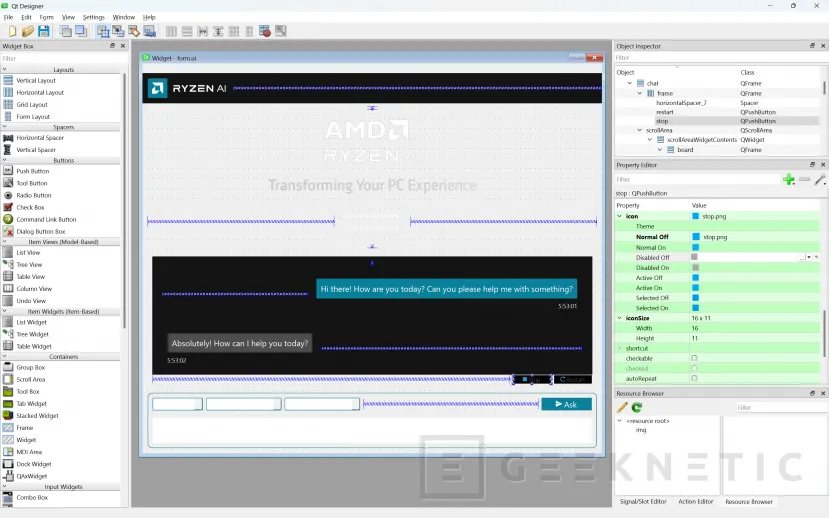Click the Open Form folder icon
Screen dimensions: 829x518
coord(28,31)
